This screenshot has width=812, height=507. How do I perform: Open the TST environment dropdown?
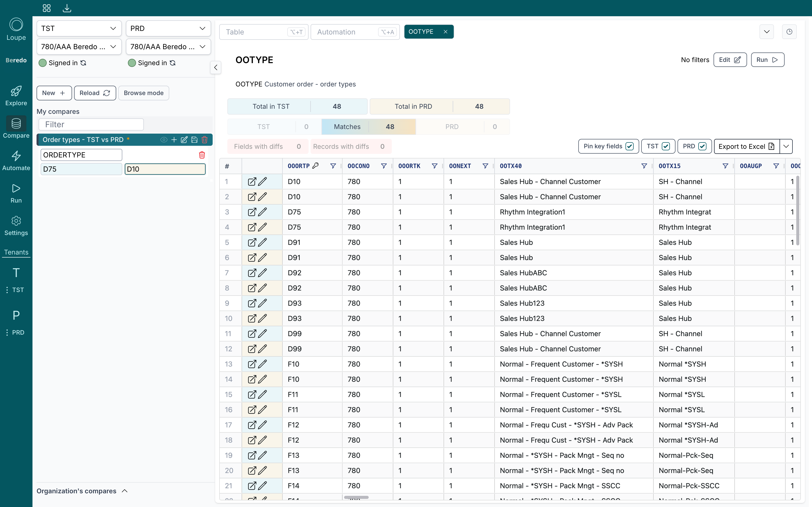[x=79, y=28]
